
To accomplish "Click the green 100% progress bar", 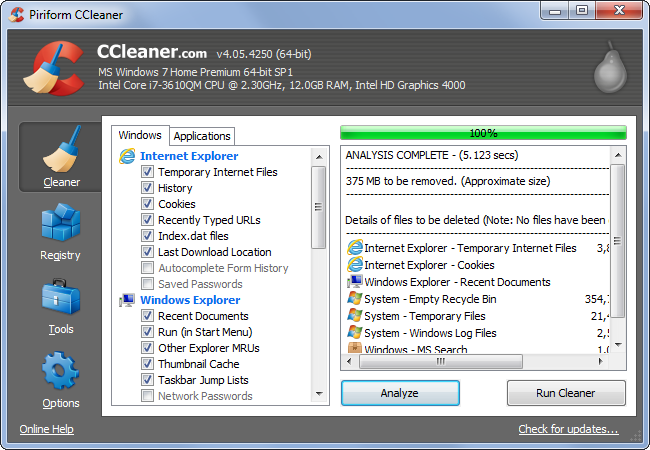I will point(483,133).
